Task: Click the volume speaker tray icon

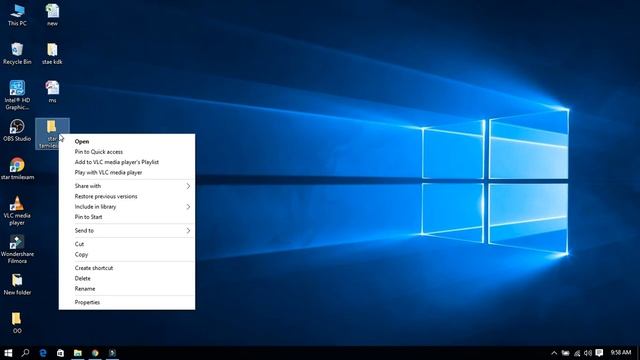Action: click(588, 353)
